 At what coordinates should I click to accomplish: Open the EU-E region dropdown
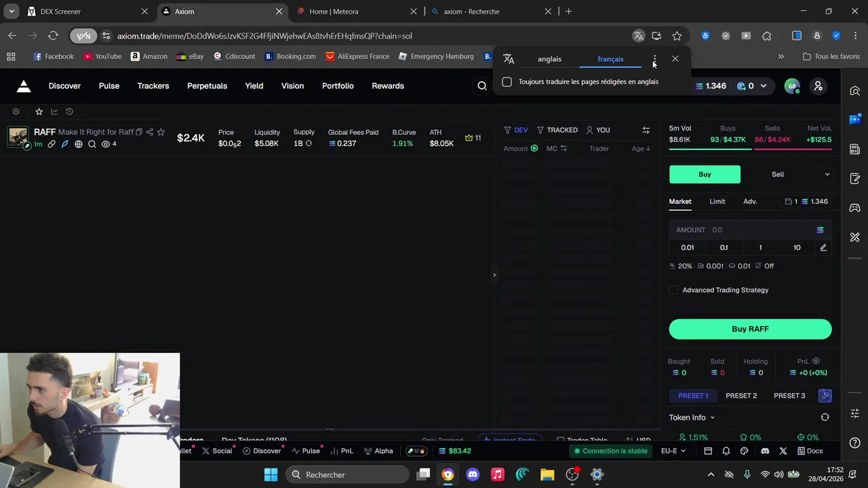[673, 451]
